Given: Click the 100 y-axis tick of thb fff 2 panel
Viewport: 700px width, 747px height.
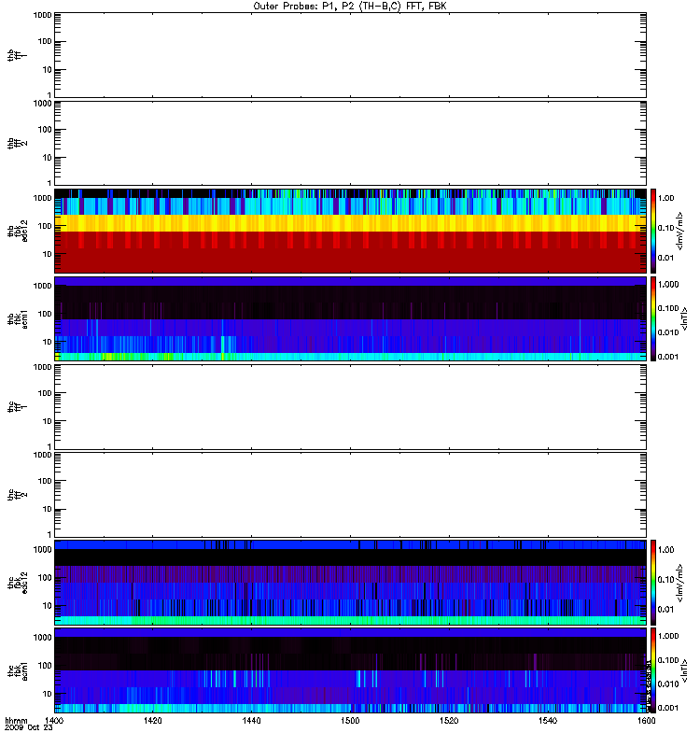Looking at the screenshot, I should coord(45,130).
